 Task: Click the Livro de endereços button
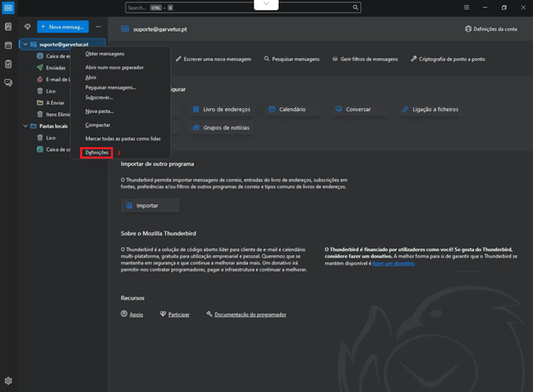point(221,110)
